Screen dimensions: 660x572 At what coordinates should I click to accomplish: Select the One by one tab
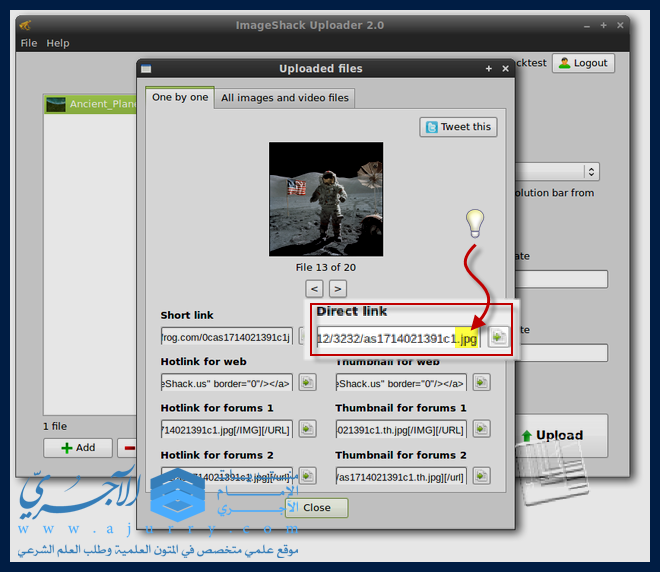click(x=180, y=97)
